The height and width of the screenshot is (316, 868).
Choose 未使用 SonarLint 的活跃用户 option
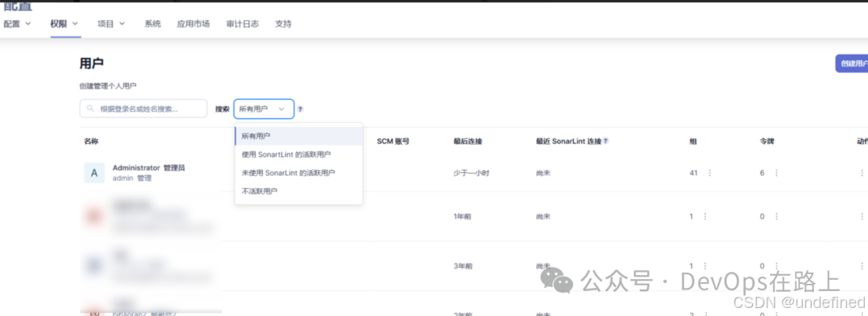(298, 173)
